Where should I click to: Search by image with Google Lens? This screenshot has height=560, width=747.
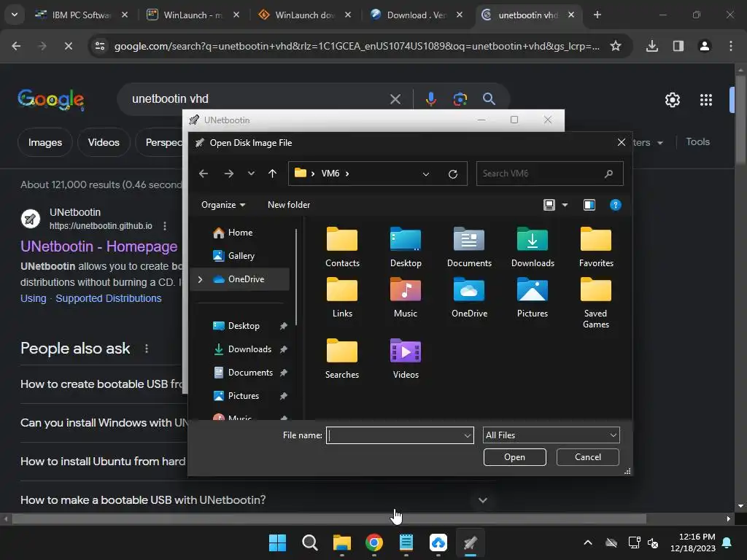point(460,99)
